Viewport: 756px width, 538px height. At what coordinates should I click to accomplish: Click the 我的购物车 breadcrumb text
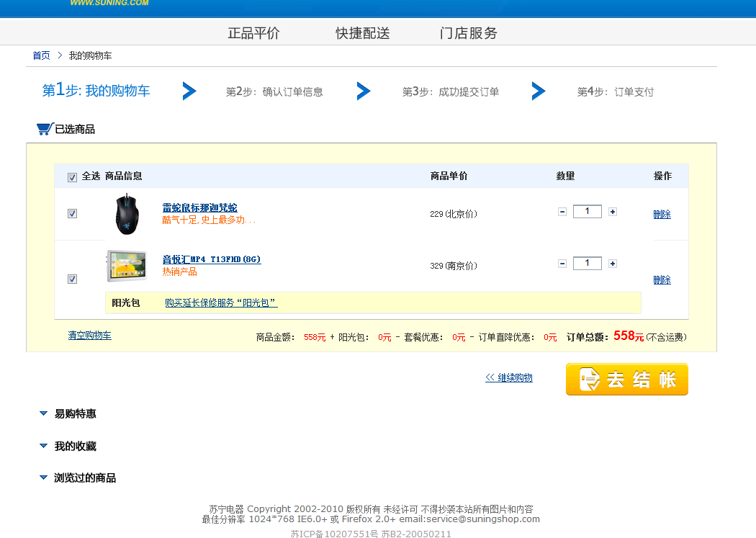[x=90, y=55]
